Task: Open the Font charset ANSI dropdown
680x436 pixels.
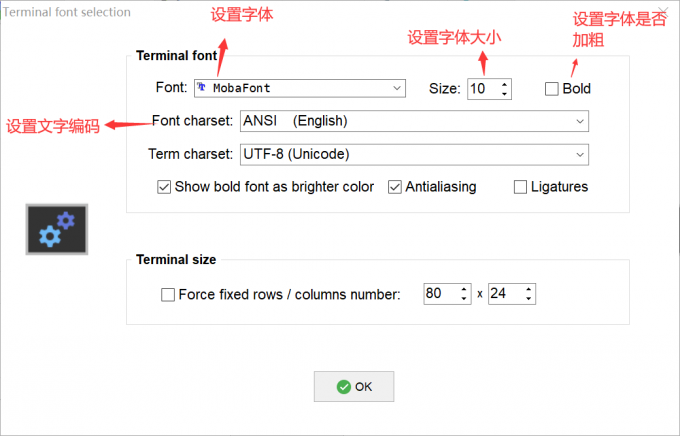Action: tap(414, 121)
